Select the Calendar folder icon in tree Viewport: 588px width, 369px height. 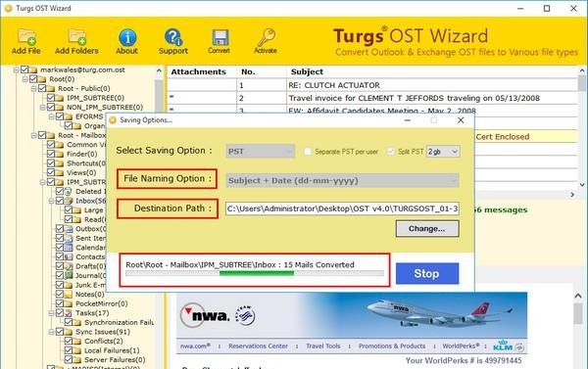[69, 248]
